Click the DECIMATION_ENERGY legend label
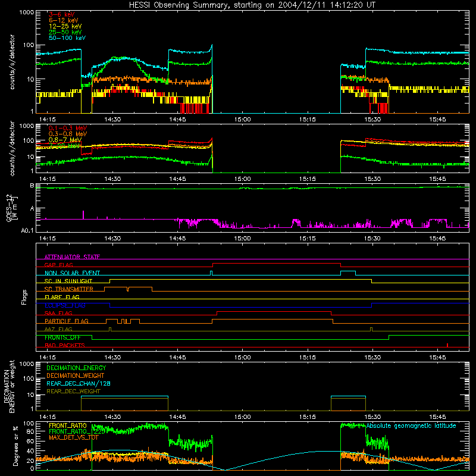476x476 pixels. point(76,368)
